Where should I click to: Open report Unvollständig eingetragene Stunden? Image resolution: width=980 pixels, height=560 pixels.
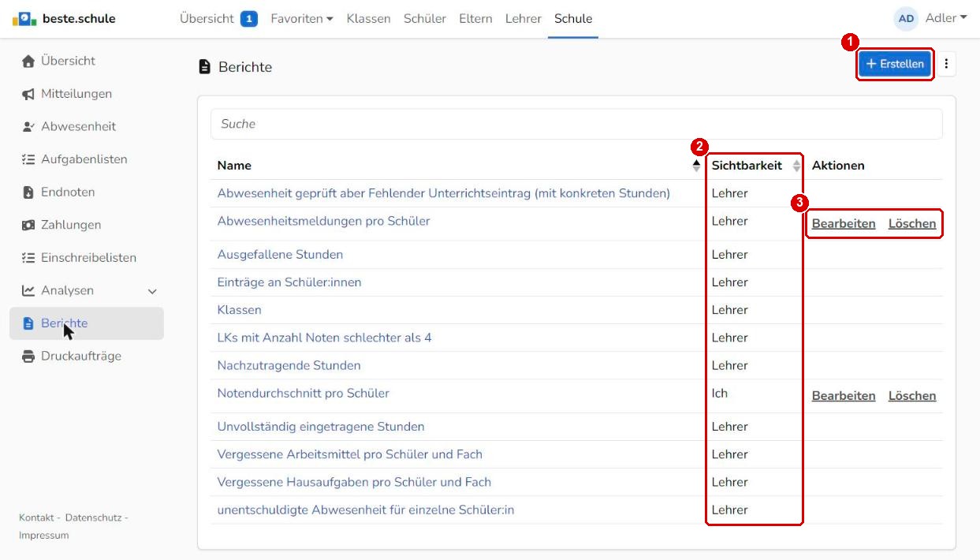pyautogui.click(x=321, y=427)
